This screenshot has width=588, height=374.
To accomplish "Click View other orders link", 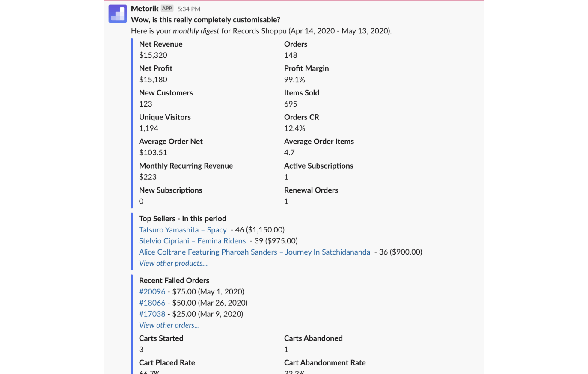I will [x=169, y=325].
